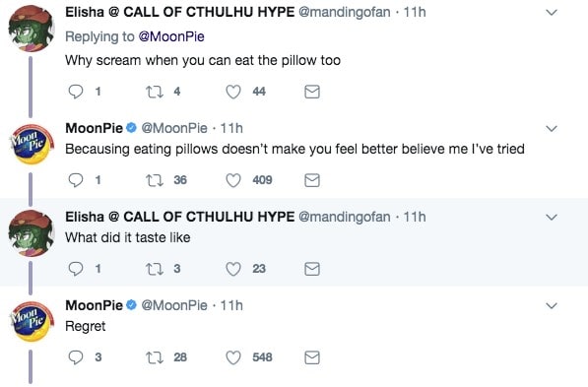The width and height of the screenshot is (588, 387).
Task: Share MoonPie's 'eating pillows' tweet via message
Action: [312, 180]
